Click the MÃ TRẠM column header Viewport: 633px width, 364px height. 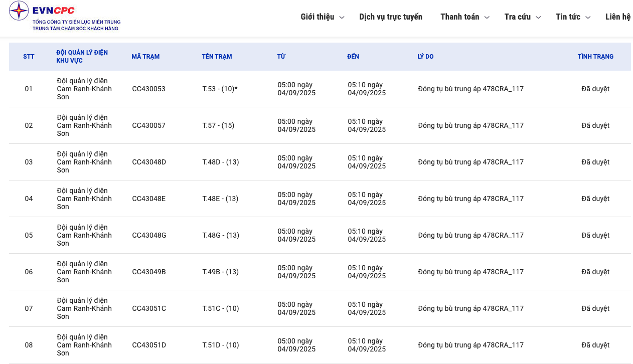(145, 57)
